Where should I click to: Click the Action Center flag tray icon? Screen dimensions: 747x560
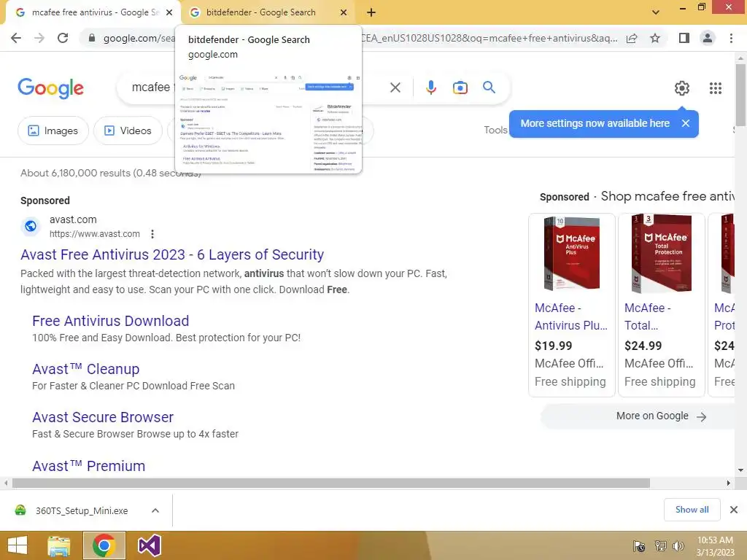[x=639, y=546]
